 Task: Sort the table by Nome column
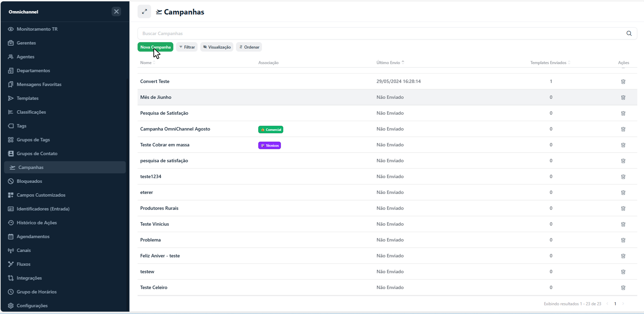click(x=148, y=63)
